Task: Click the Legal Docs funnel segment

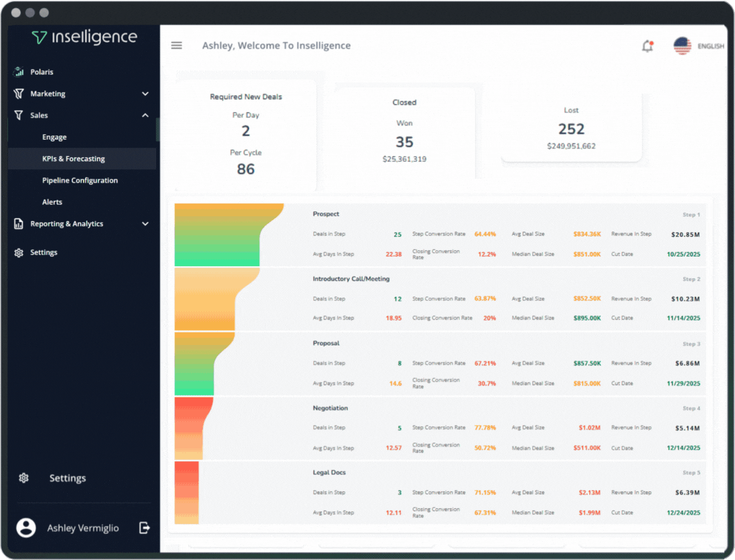Action: click(x=186, y=492)
